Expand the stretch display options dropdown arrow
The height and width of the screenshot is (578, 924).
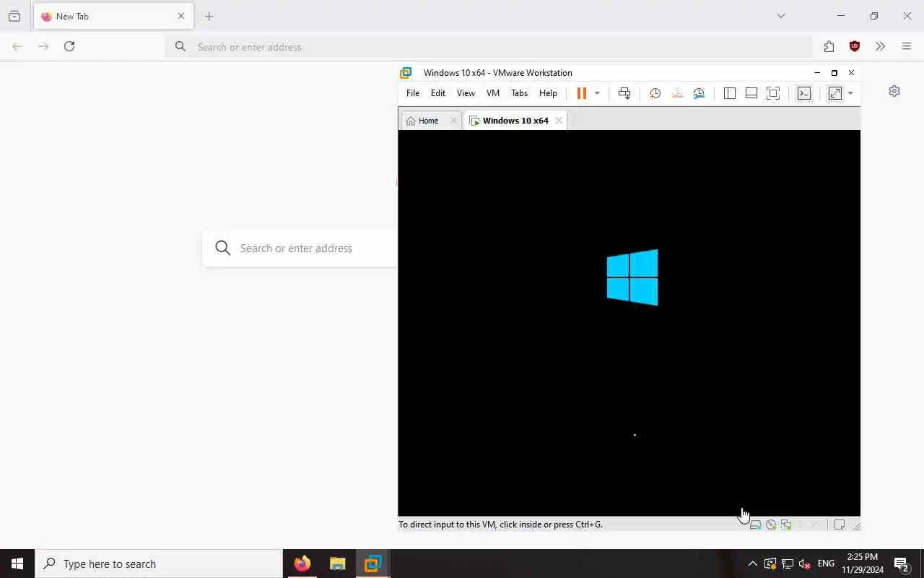tap(850, 93)
